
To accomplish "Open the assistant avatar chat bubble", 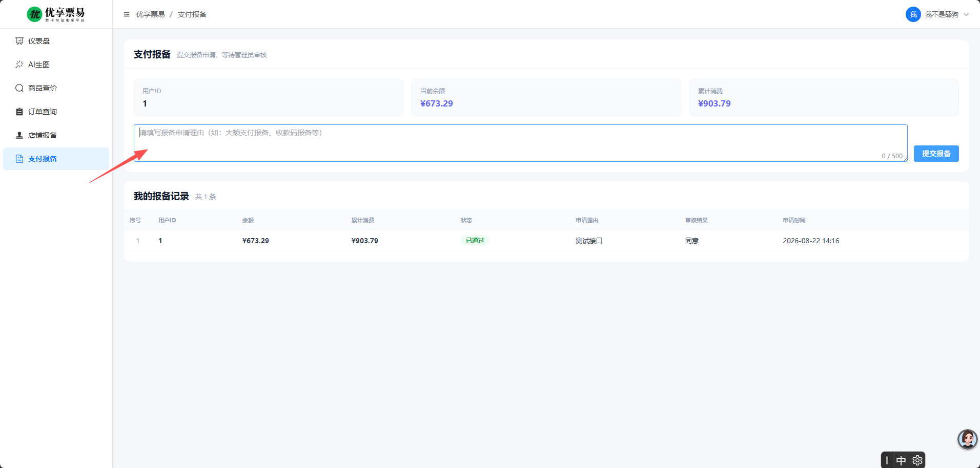I will 968,439.
